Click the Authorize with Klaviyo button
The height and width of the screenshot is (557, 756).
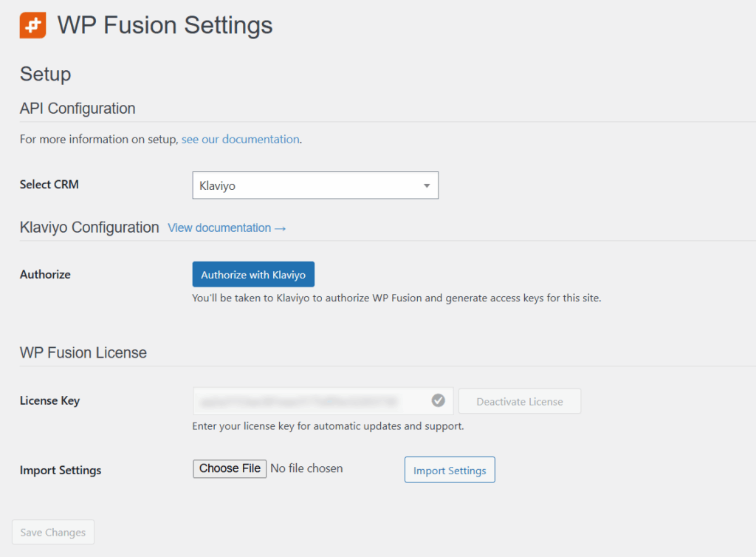253,273
